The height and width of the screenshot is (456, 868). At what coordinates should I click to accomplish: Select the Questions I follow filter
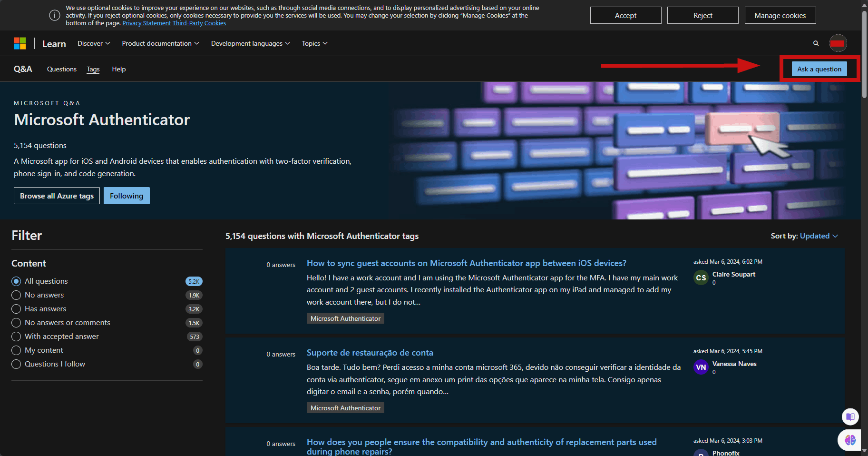coord(16,364)
